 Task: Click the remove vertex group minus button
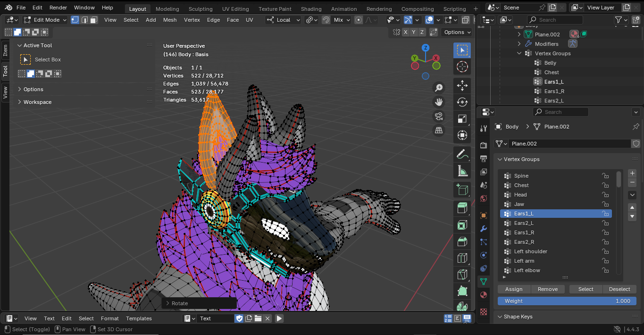[633, 182]
